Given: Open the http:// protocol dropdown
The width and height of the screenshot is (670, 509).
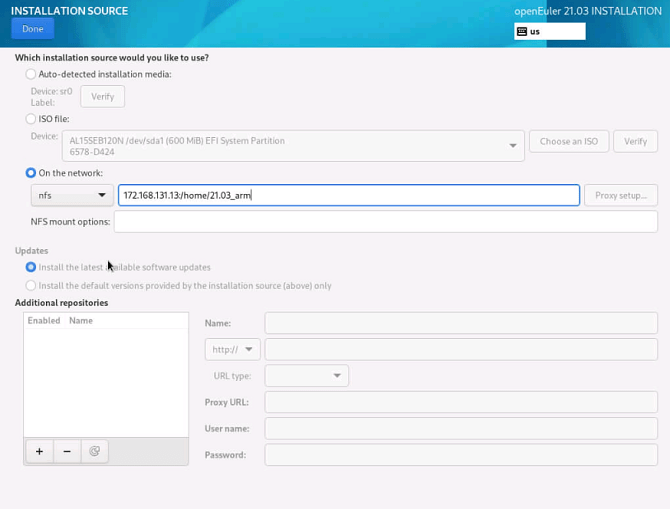Looking at the screenshot, I should click(x=232, y=350).
